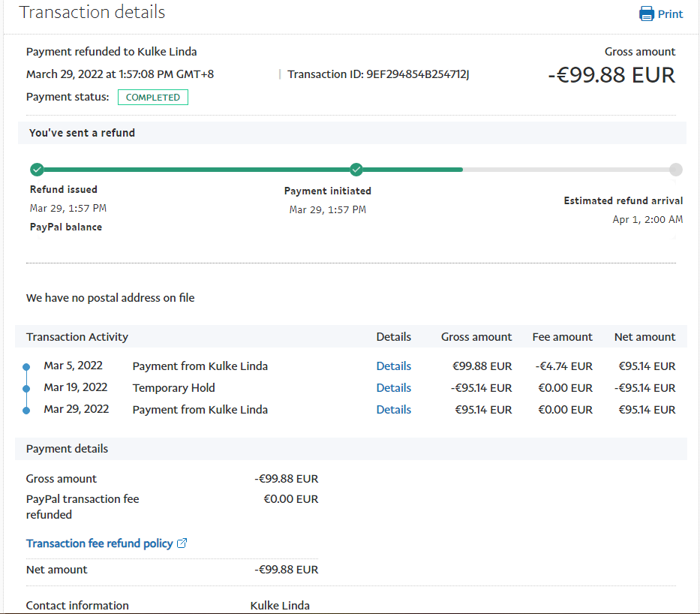Click the gray Estimated refund arrival circle

[675, 170]
